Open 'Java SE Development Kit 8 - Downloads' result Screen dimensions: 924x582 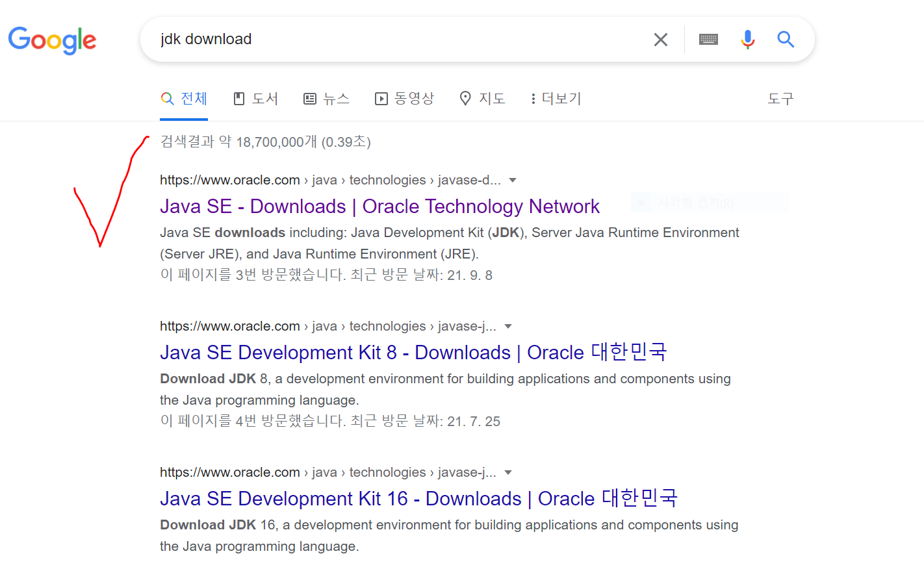coord(413,352)
